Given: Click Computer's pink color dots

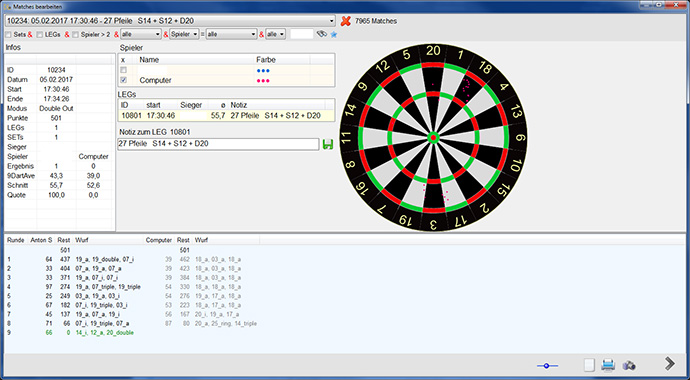Looking at the screenshot, I should 263,81.
